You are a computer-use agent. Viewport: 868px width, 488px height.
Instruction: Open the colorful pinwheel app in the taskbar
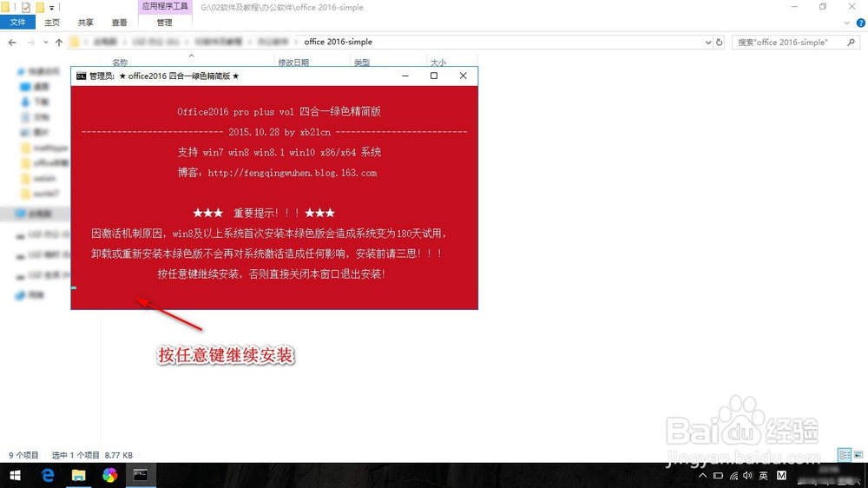pyautogui.click(x=109, y=475)
